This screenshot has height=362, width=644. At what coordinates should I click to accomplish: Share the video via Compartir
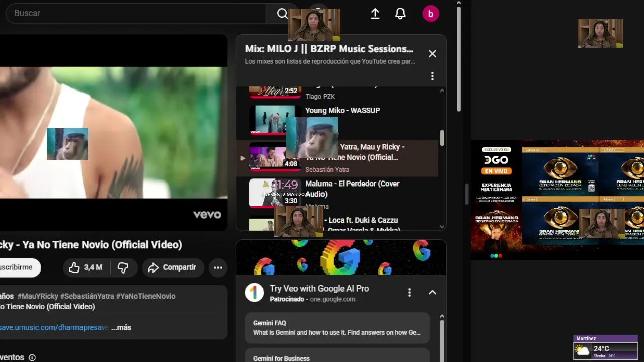tap(173, 267)
